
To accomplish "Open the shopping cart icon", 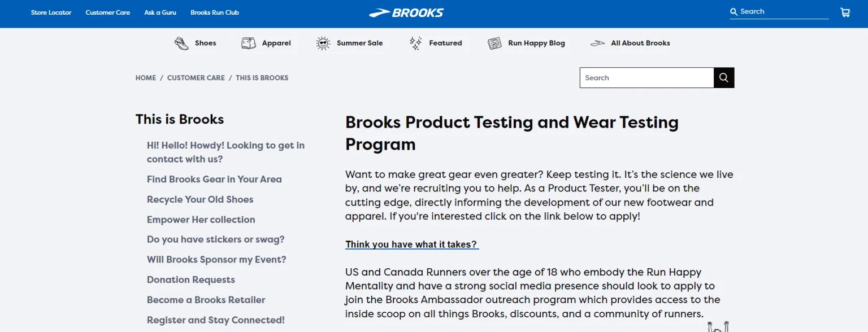I will tap(845, 12).
